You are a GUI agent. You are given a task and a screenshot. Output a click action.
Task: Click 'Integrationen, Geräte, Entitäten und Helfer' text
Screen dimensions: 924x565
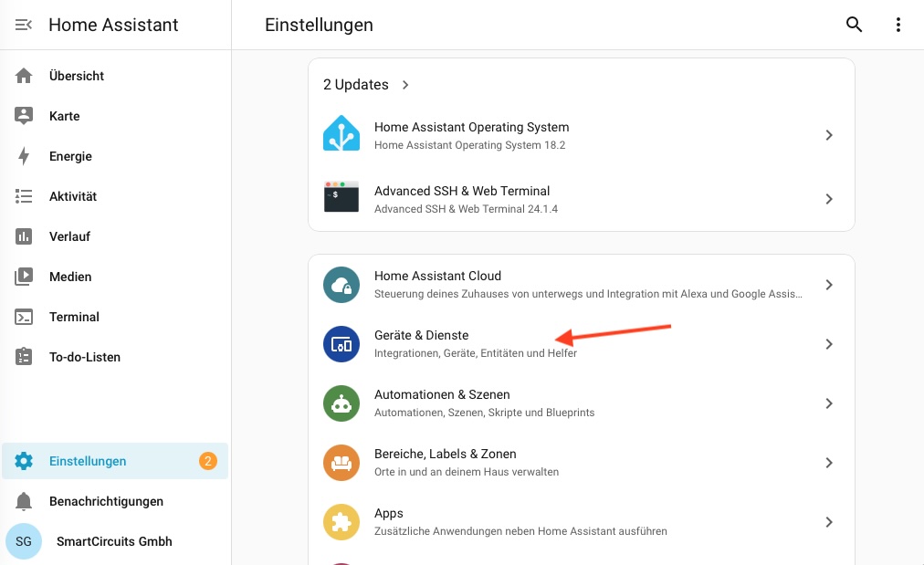[x=476, y=353]
